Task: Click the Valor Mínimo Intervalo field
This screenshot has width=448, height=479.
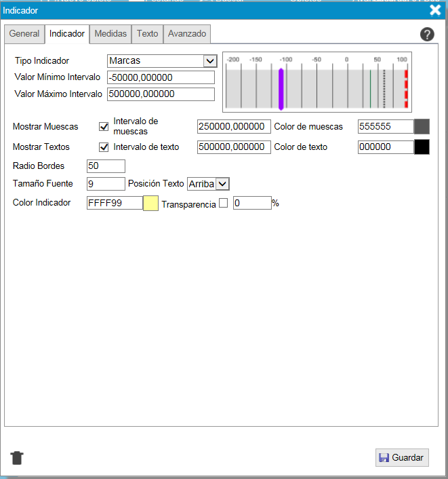Action: [161, 77]
